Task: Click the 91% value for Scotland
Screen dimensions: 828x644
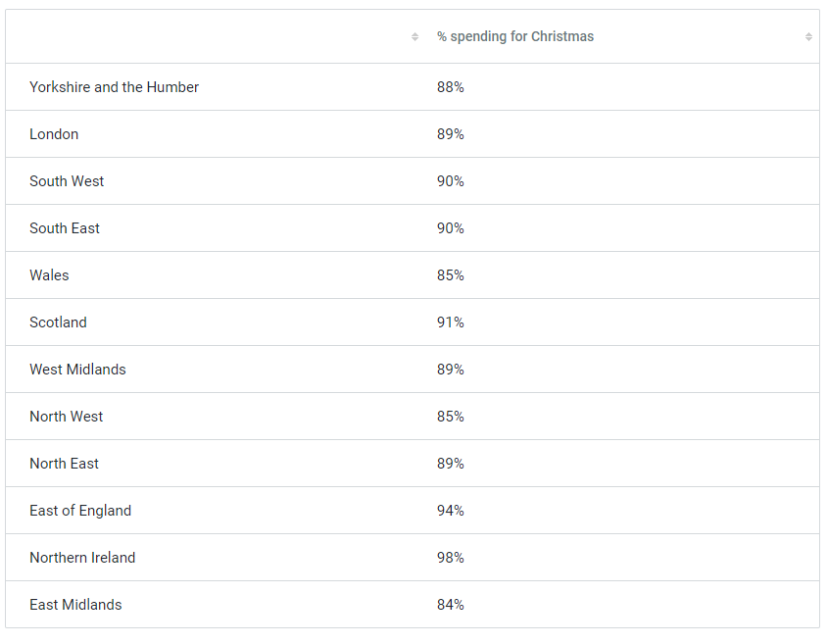Action: (x=451, y=322)
